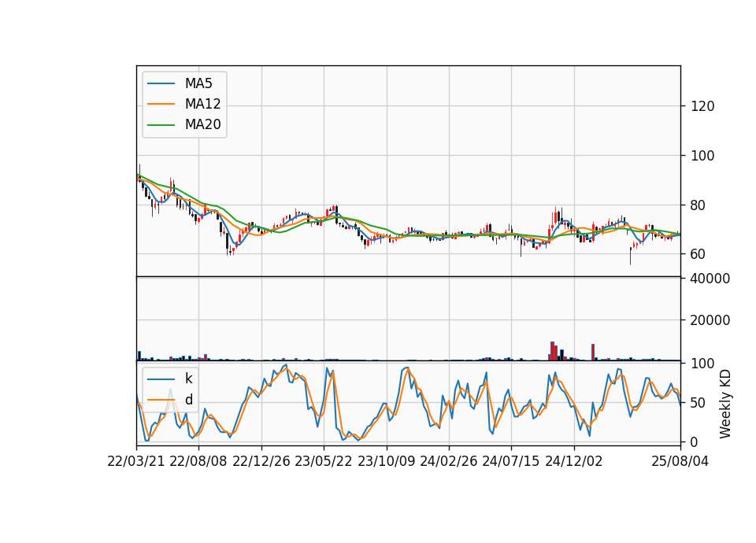The height and width of the screenshot is (543, 756).
Task: Click the MA12 legend label
Action: tap(202, 104)
